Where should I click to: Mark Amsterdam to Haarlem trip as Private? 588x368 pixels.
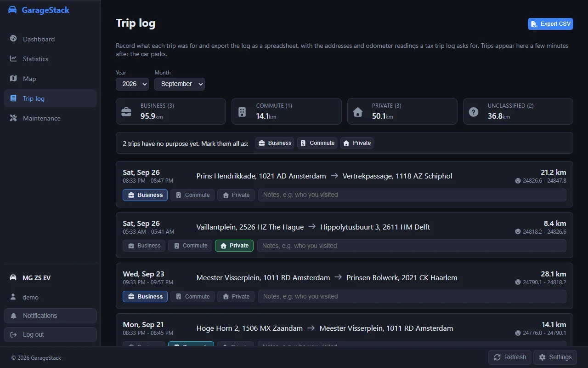[x=236, y=297]
